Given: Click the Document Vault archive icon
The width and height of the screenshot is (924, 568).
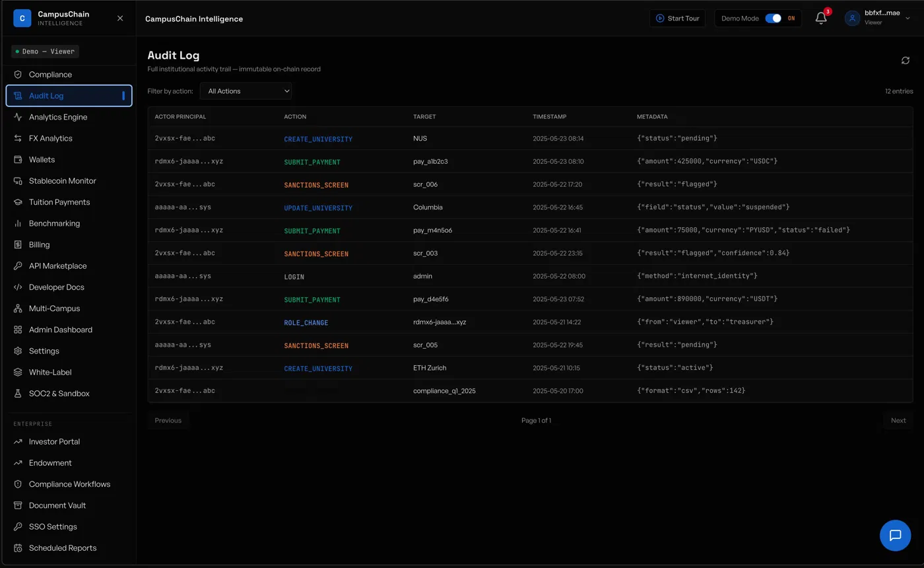Looking at the screenshot, I should (x=18, y=505).
